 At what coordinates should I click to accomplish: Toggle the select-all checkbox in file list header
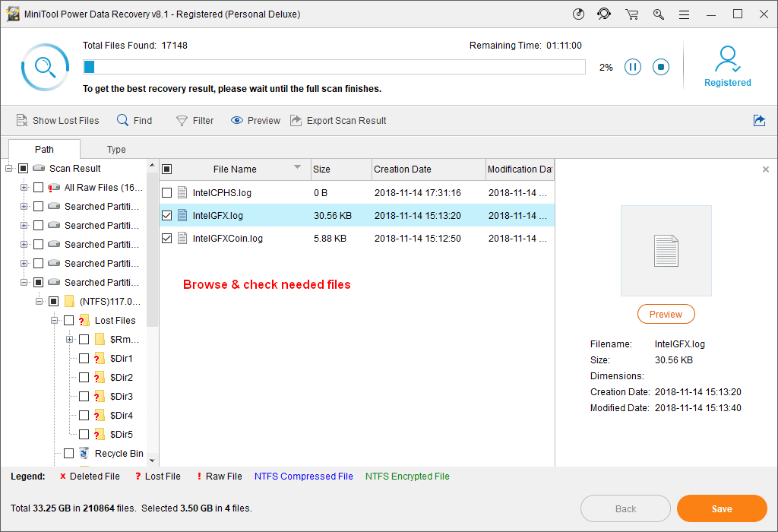166,169
